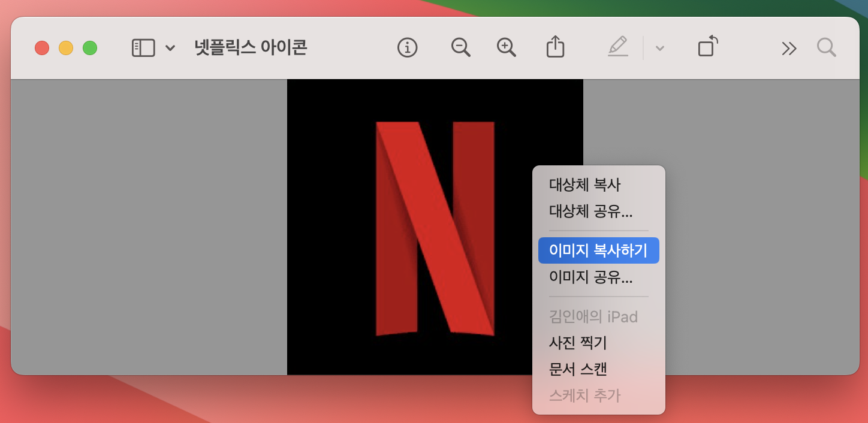Screen dimensions: 868x423
Task: Select 이미지 공유... menu entry
Action: pos(599,277)
